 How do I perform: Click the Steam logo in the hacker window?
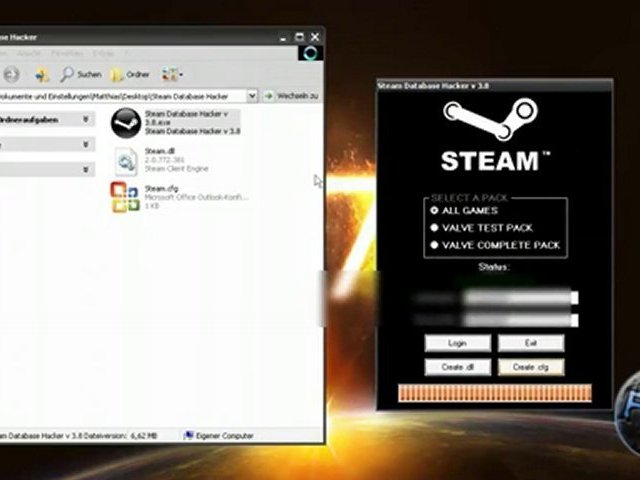pos(491,119)
